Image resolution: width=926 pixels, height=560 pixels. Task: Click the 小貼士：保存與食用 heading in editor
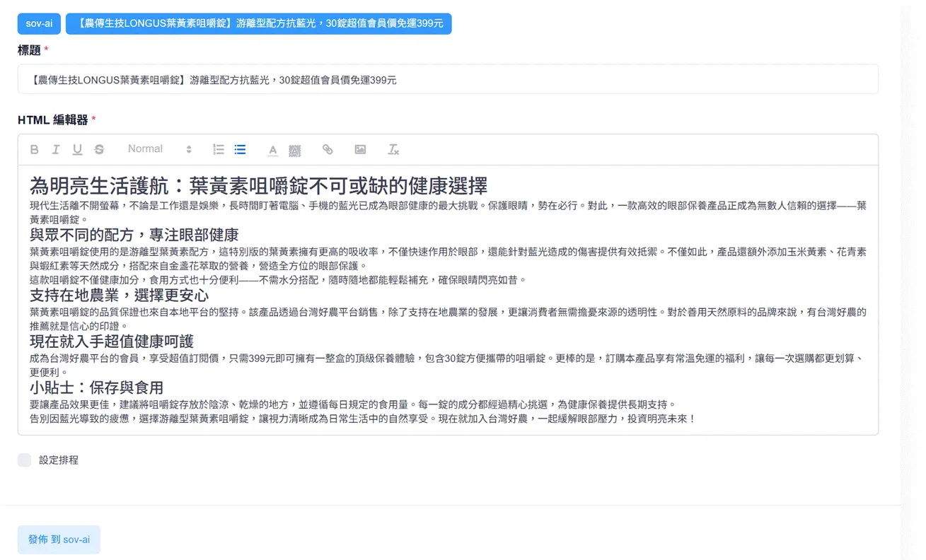(96, 387)
